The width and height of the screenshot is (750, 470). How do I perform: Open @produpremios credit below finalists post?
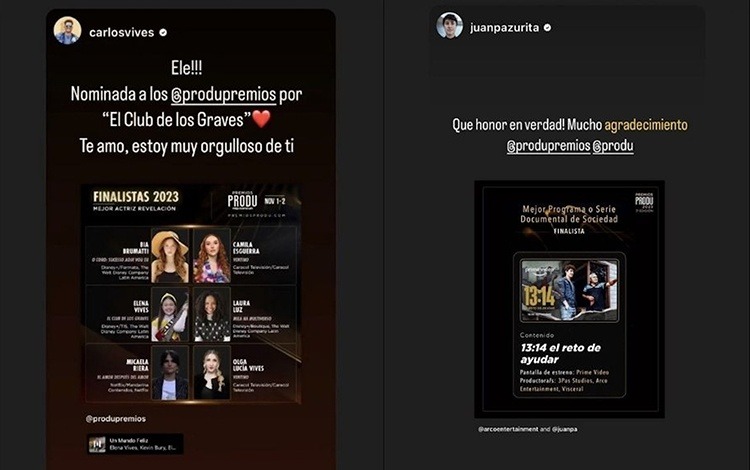pos(116,419)
